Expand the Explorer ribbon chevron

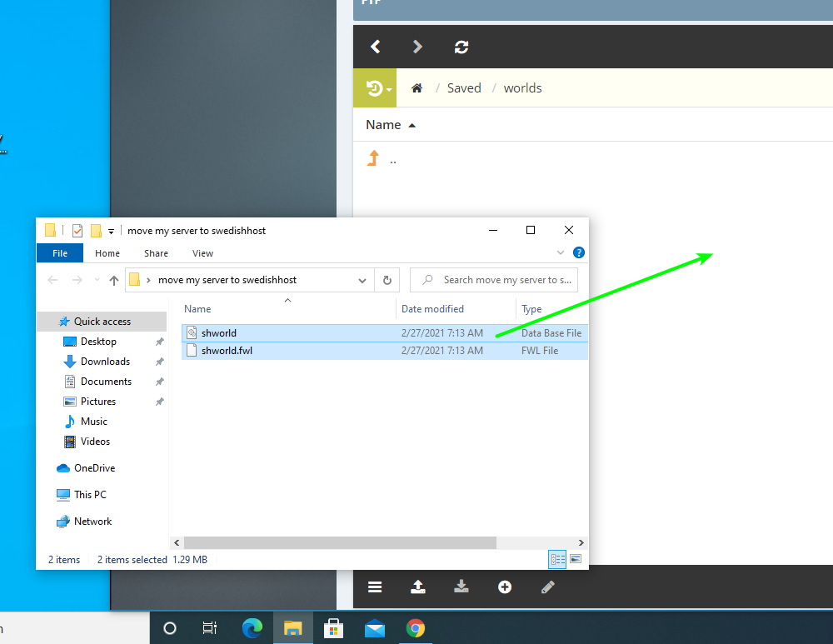[561, 252]
